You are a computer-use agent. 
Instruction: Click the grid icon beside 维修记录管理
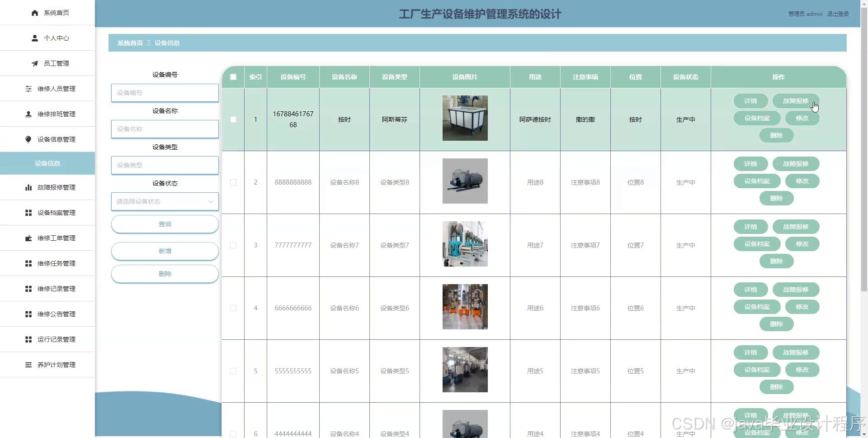click(x=28, y=289)
